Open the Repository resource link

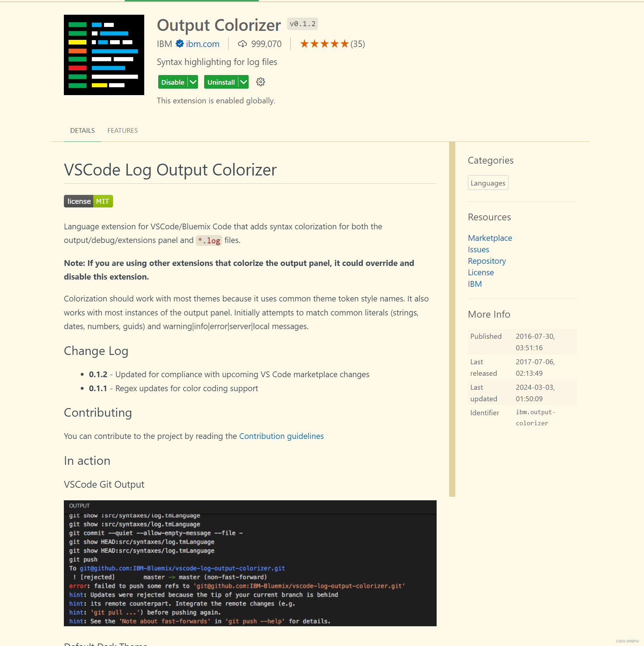486,261
